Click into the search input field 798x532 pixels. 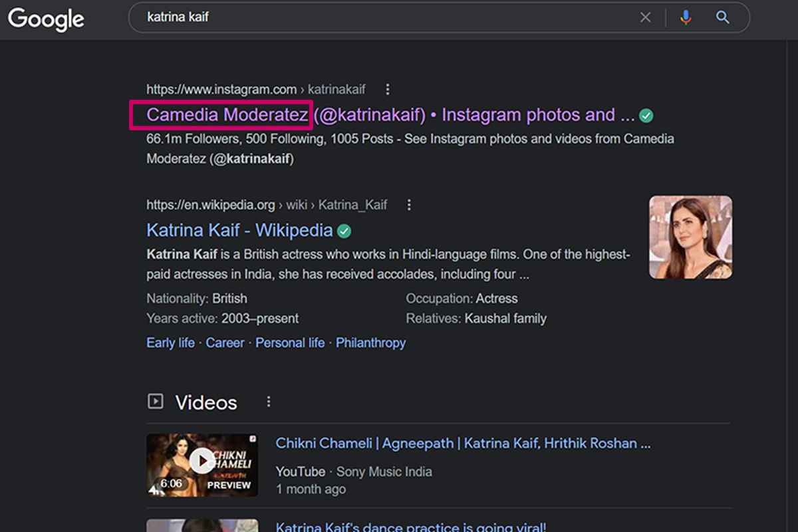coord(386,18)
